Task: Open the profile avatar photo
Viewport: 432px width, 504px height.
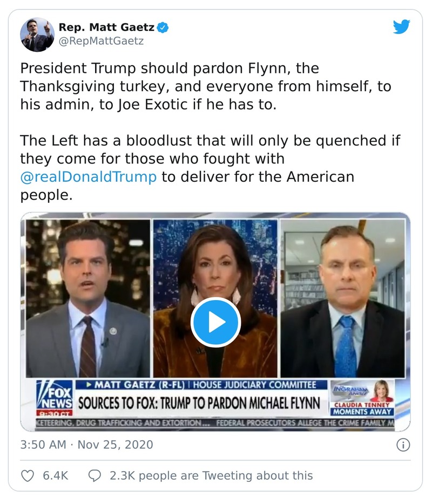Action: click(37, 35)
